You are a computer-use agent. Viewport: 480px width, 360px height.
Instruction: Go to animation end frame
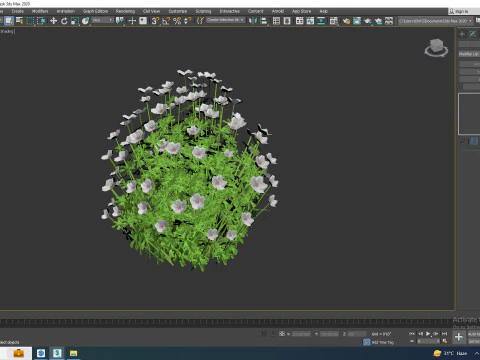tap(444, 333)
